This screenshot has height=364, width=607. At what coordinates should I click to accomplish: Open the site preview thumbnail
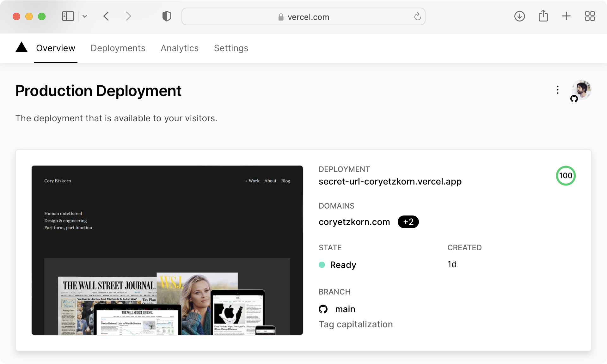(167, 250)
